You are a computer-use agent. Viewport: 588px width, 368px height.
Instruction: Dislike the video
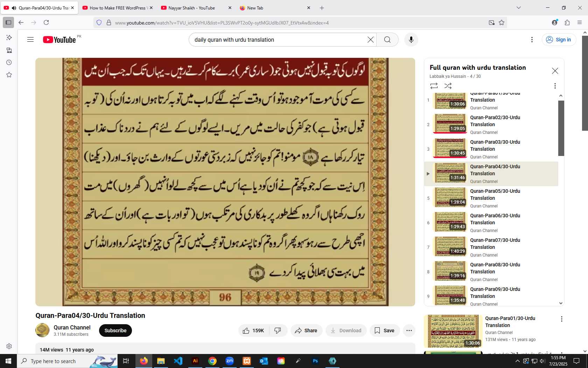pyautogui.click(x=278, y=330)
